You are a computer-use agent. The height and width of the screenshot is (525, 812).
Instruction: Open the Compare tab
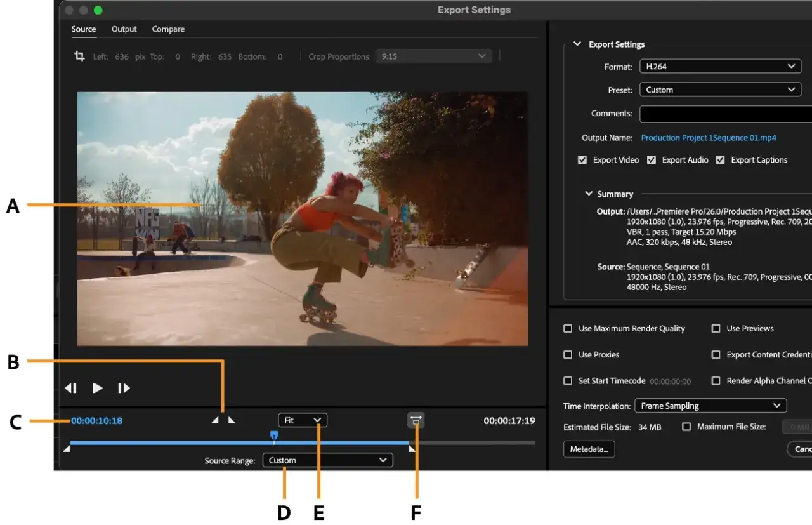click(x=168, y=29)
